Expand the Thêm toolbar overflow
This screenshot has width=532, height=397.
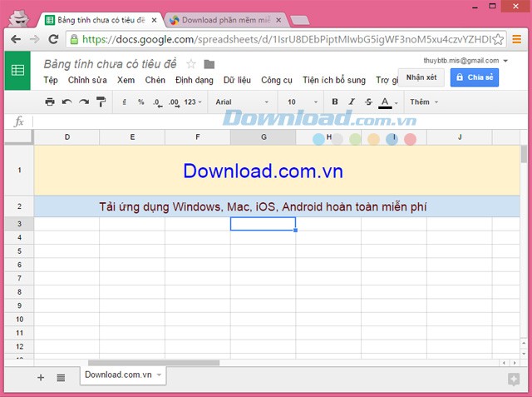[424, 102]
